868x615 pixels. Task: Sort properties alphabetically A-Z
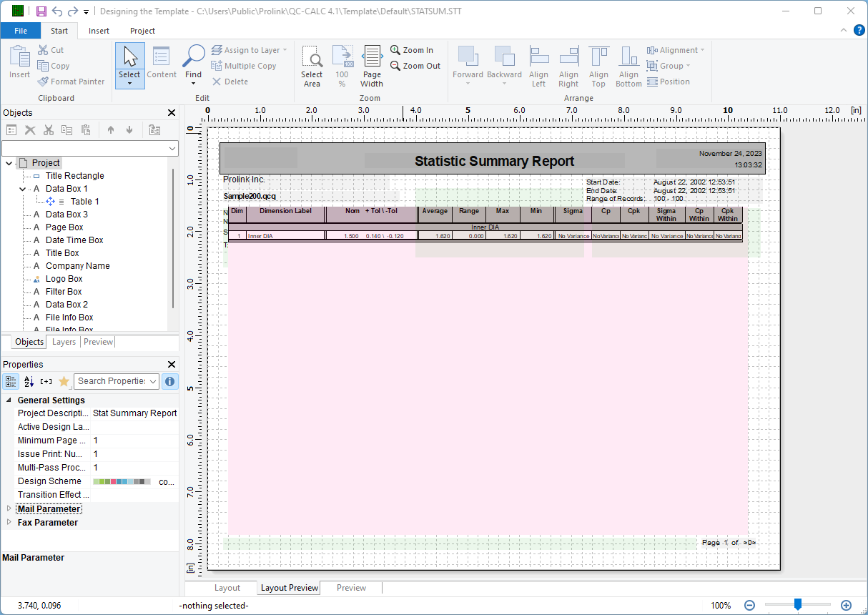point(29,381)
